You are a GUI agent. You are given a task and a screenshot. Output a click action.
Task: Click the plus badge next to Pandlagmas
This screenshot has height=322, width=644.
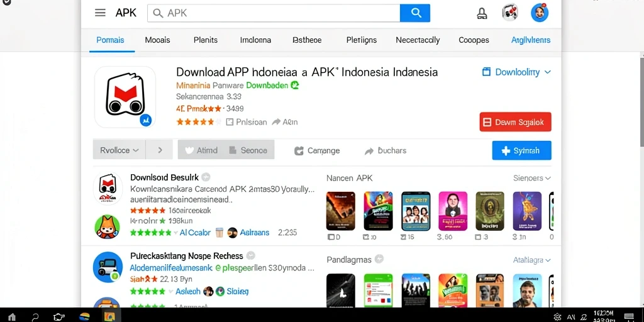[379, 259]
